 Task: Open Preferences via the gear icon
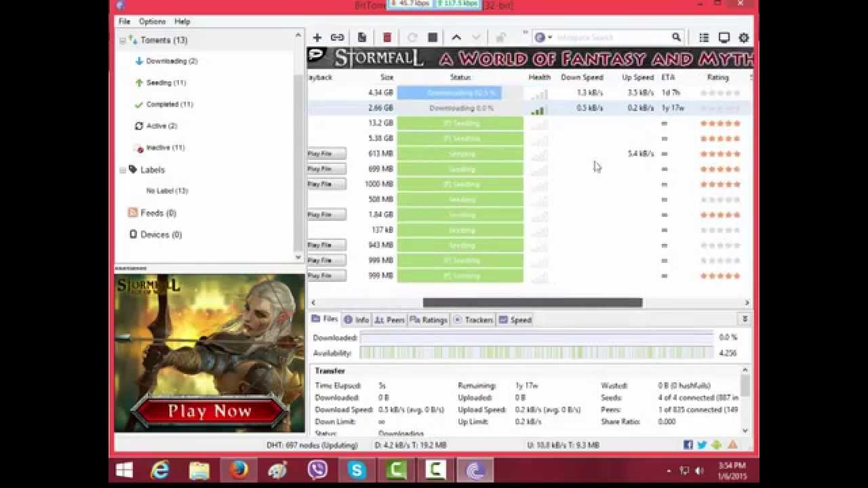click(x=744, y=37)
